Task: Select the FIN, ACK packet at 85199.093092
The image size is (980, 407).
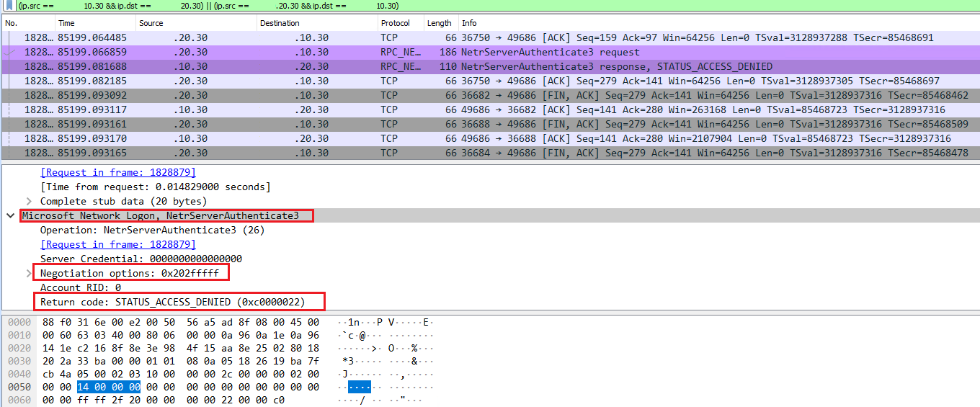Action: (490, 95)
